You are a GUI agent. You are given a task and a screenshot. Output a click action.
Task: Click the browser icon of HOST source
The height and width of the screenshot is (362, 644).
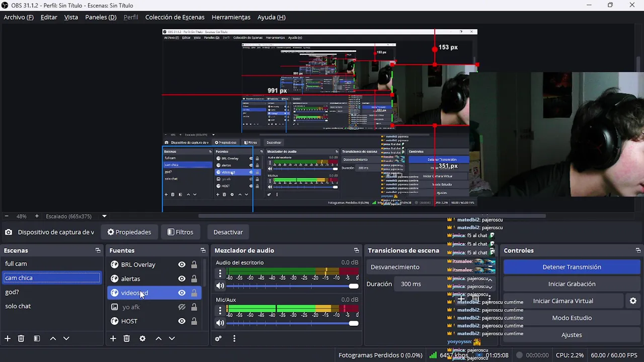point(115,321)
